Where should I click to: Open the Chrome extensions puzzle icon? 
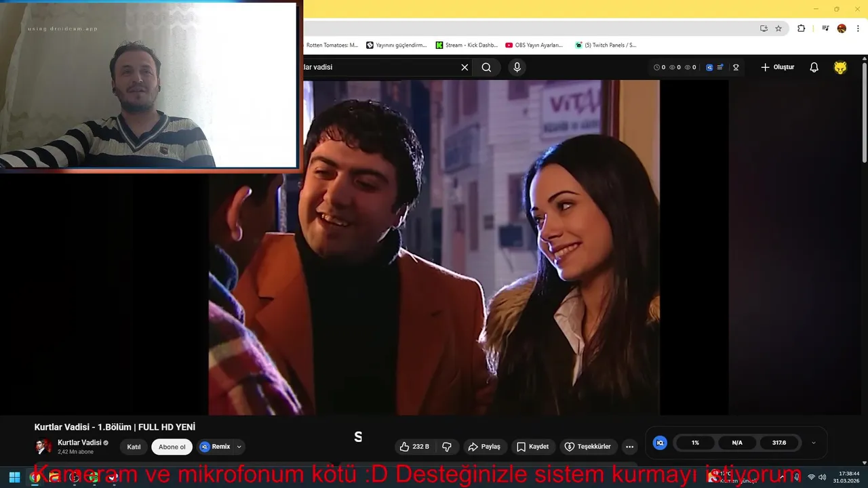point(801,28)
